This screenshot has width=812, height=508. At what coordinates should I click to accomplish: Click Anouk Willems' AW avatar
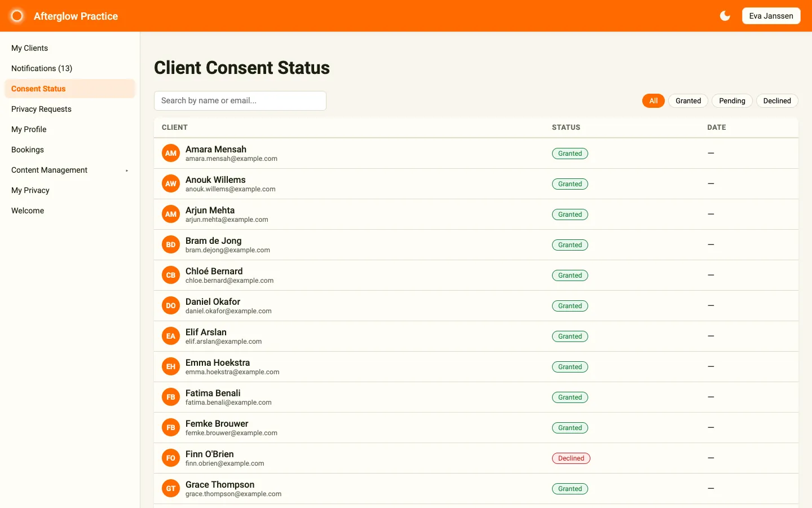pos(171,183)
